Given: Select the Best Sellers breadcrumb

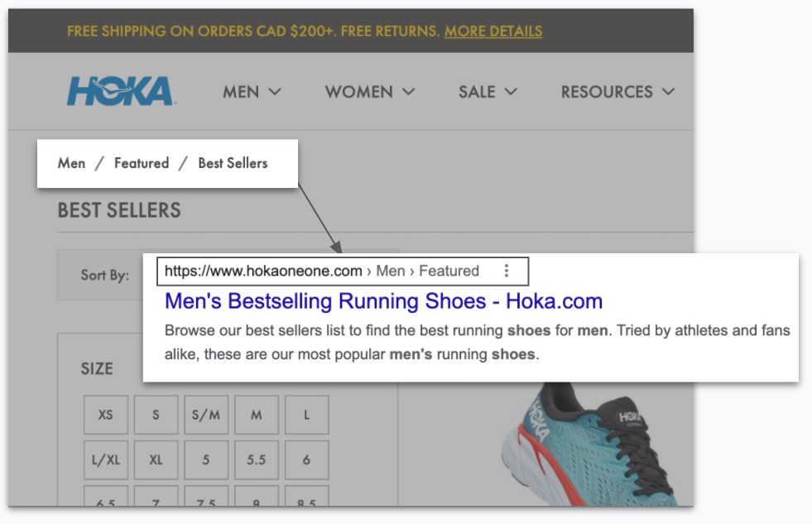Looking at the screenshot, I should pos(233,163).
